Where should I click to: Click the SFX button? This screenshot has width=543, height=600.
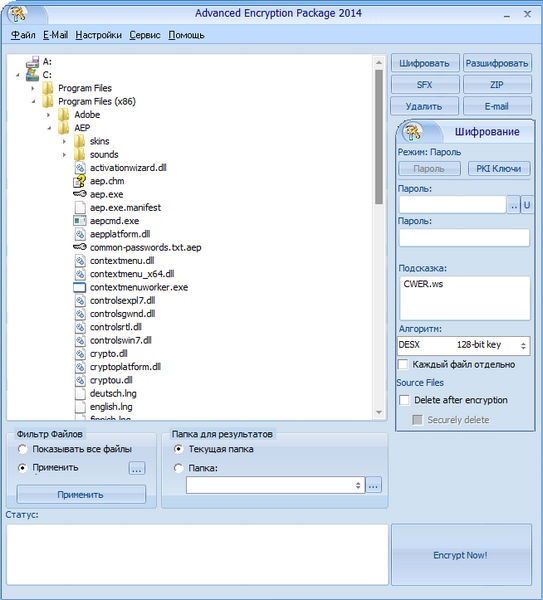tap(424, 85)
